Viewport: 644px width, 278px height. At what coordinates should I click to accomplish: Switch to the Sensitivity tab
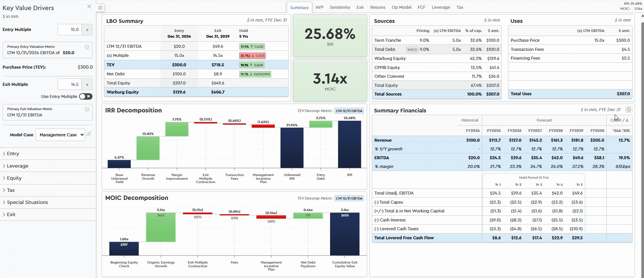[339, 7]
